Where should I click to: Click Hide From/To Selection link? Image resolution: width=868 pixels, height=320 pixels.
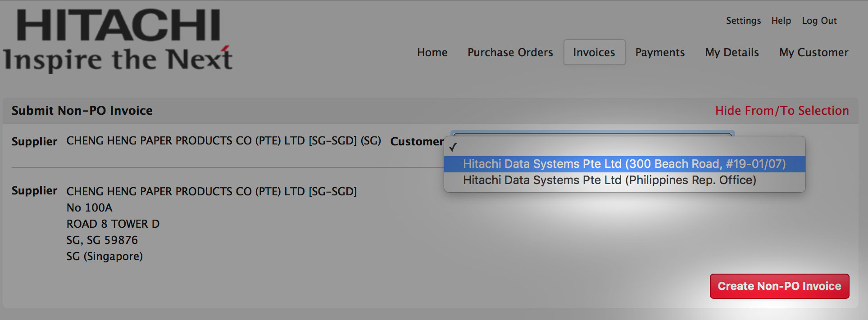(x=782, y=111)
